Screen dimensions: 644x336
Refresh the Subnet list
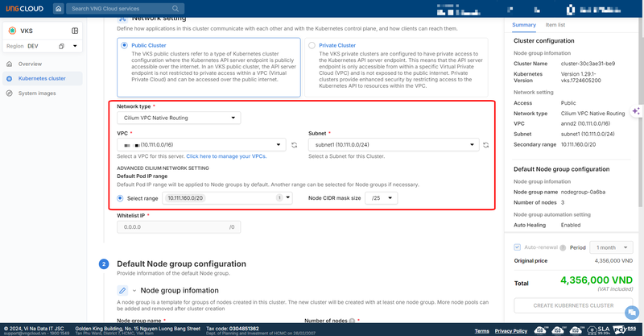click(x=495, y=145)
